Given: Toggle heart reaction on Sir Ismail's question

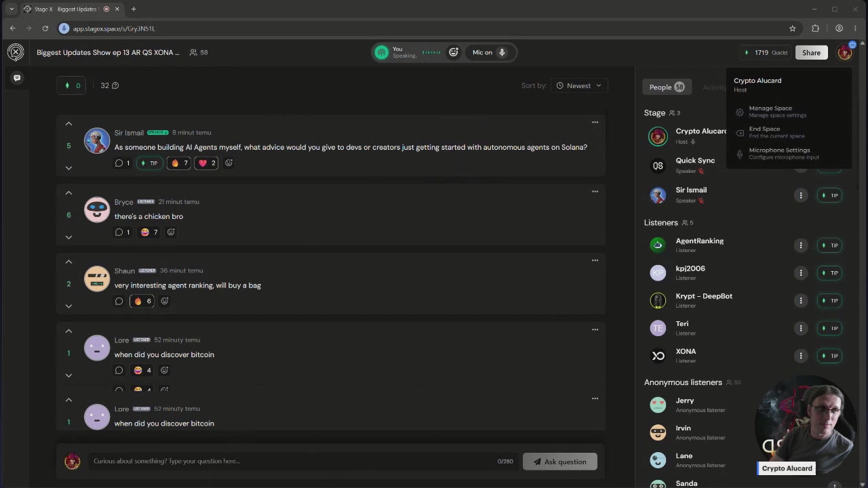Looking at the screenshot, I should 207,163.
